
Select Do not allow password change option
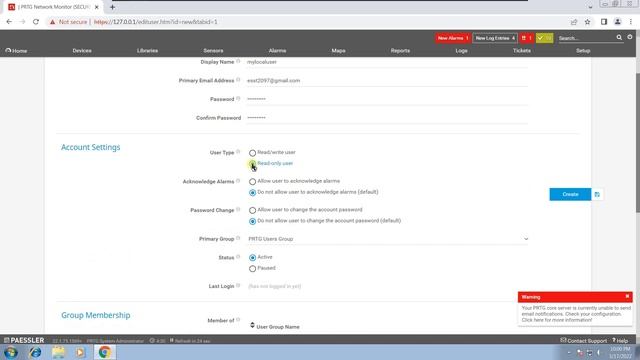coord(252,221)
